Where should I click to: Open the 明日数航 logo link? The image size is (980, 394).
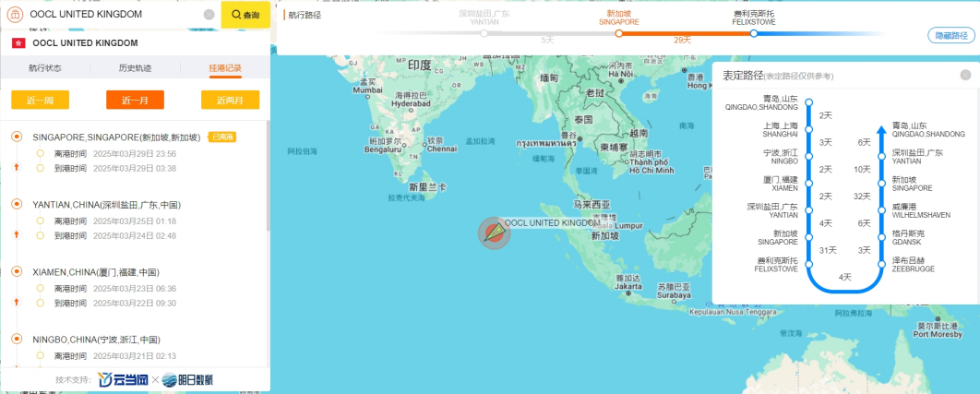pyautogui.click(x=189, y=379)
